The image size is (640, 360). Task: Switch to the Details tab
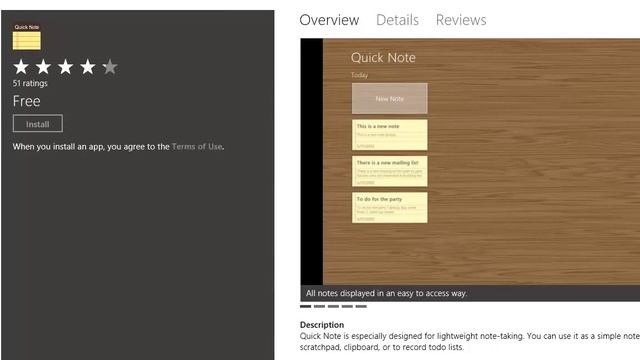(x=397, y=20)
